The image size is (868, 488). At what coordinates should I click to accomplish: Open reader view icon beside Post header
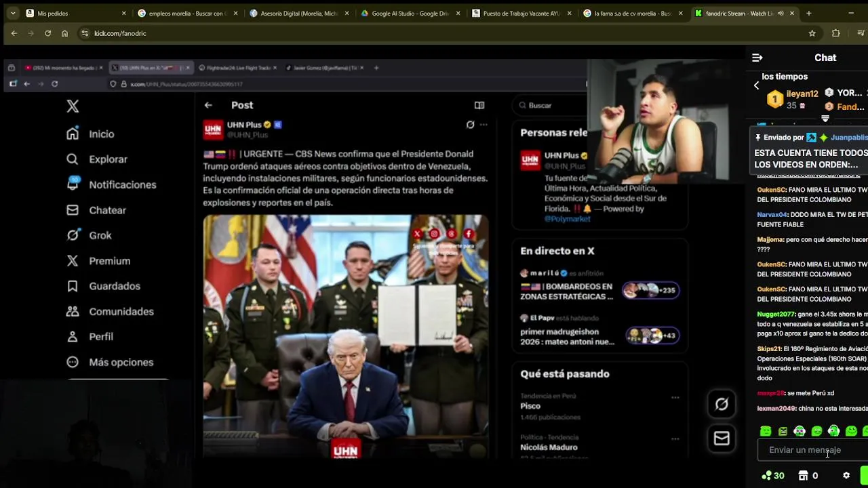(479, 105)
